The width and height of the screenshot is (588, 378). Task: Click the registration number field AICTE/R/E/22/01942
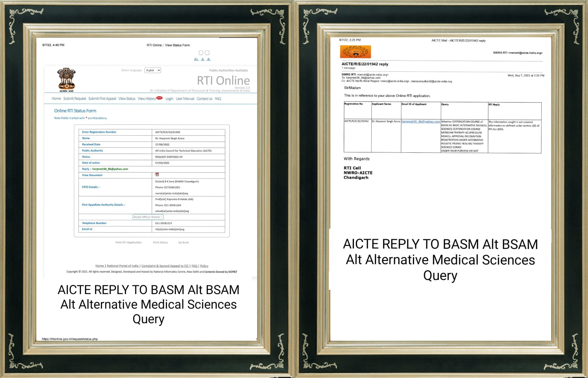pyautogui.click(x=168, y=132)
